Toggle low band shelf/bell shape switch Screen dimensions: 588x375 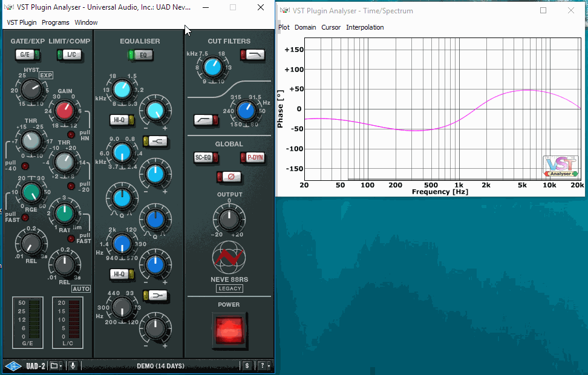pyautogui.click(x=155, y=296)
